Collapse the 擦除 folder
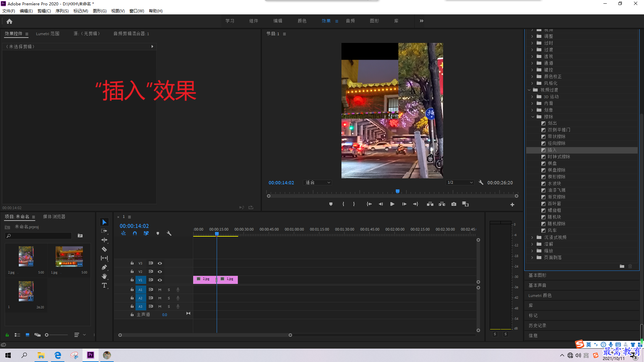The image size is (644, 362). 533,117
